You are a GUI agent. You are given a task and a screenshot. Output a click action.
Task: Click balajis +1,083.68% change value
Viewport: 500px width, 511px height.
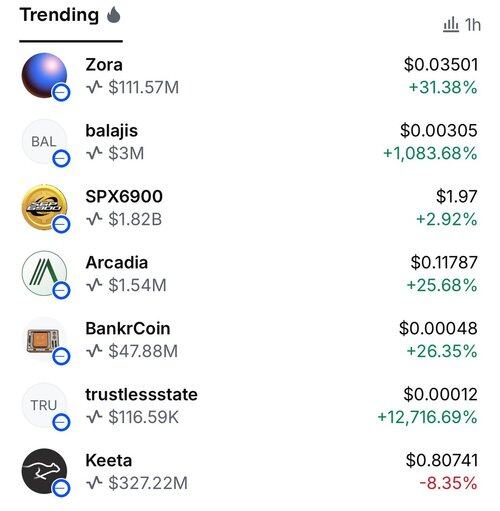[x=430, y=153]
